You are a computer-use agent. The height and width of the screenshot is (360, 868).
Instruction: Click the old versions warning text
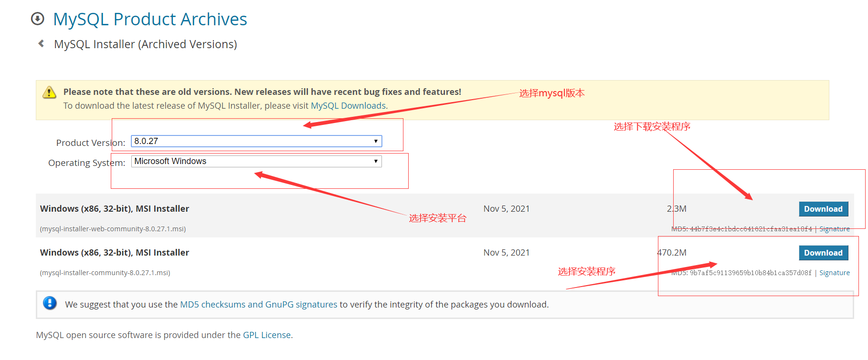coord(262,92)
